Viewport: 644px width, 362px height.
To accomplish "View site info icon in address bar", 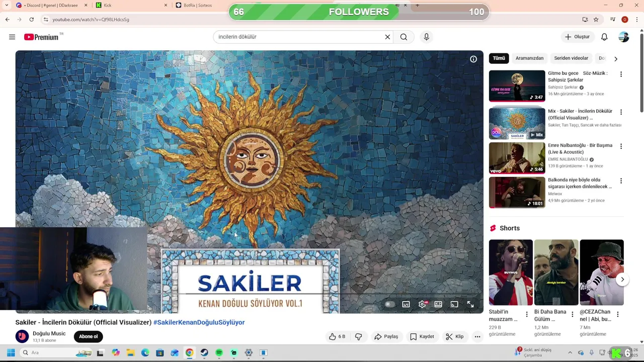I will click(46, 19).
